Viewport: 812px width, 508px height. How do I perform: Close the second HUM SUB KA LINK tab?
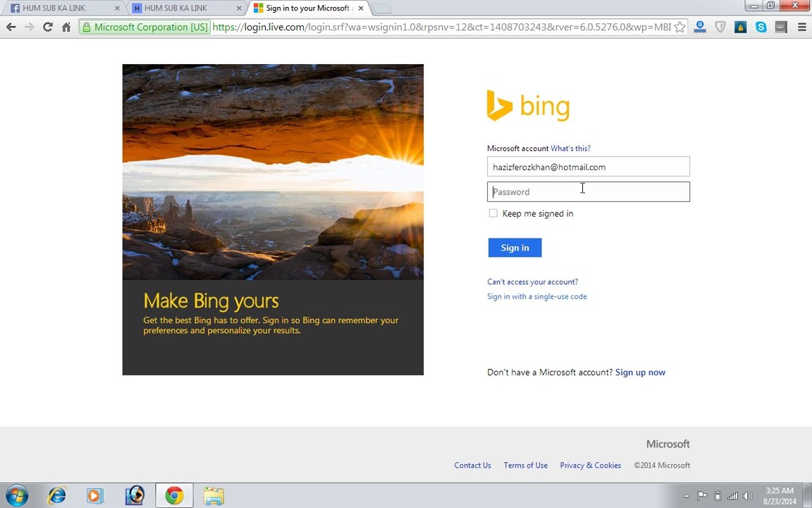239,8
